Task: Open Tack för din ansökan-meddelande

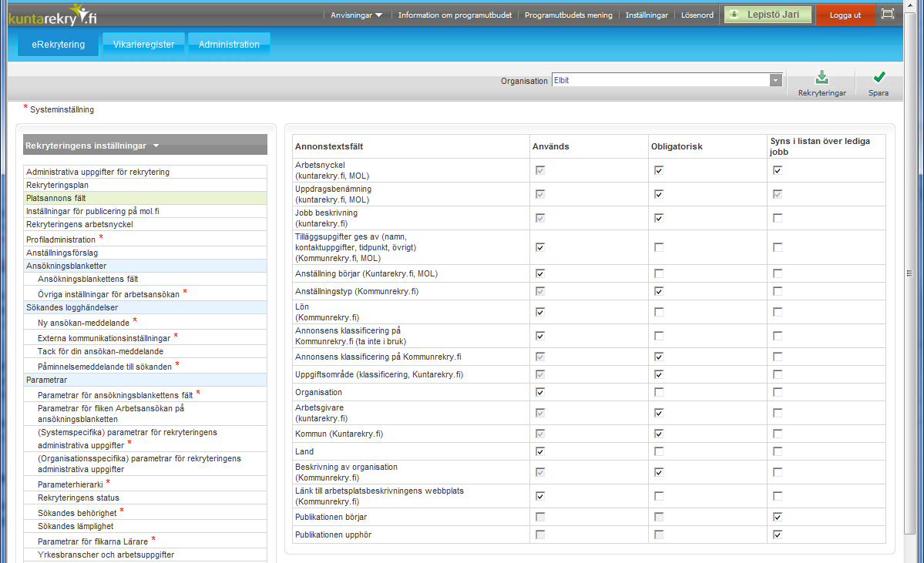Action: click(x=145, y=351)
